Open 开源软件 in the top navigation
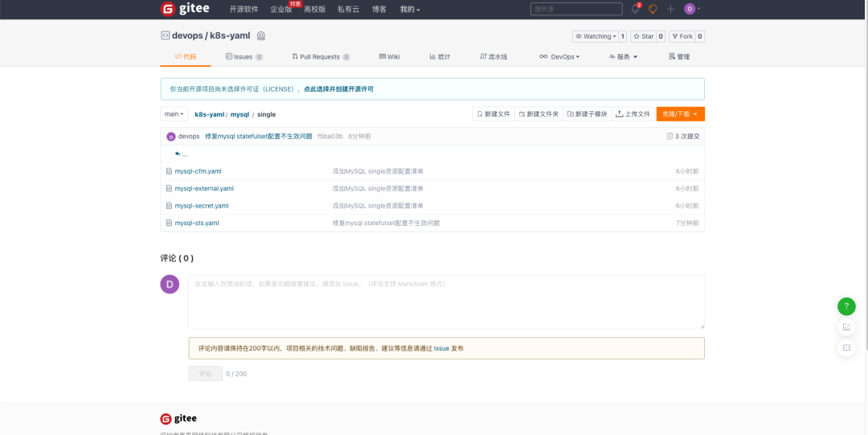 coord(244,10)
